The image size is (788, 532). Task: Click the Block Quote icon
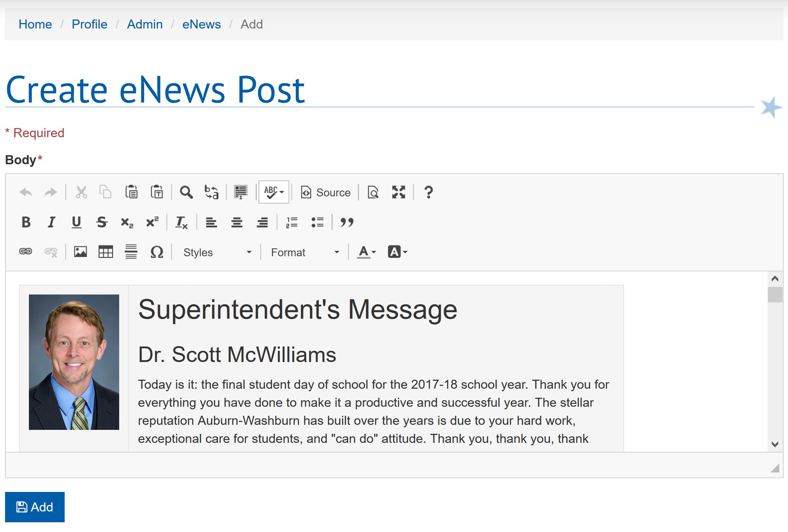coord(347,222)
